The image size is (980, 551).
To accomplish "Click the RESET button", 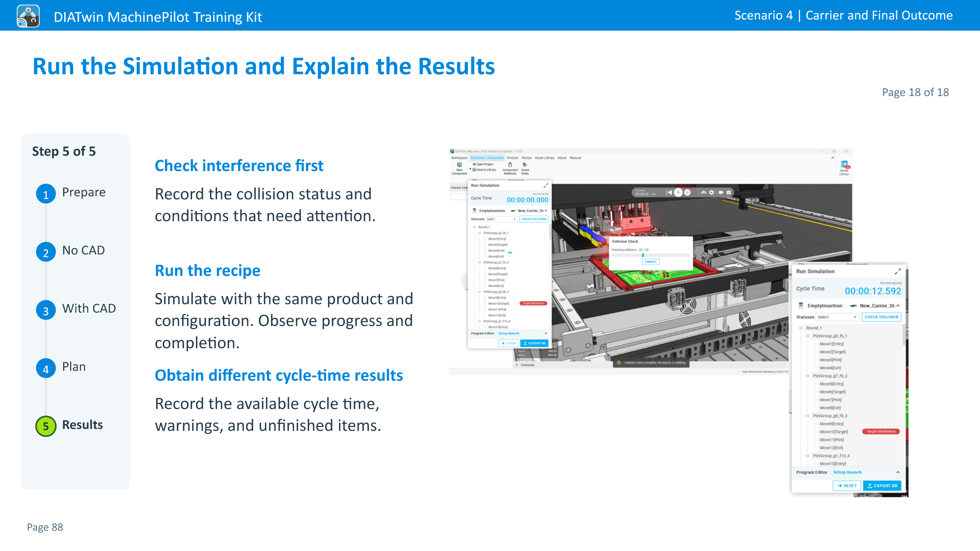I will pyautogui.click(x=847, y=486).
